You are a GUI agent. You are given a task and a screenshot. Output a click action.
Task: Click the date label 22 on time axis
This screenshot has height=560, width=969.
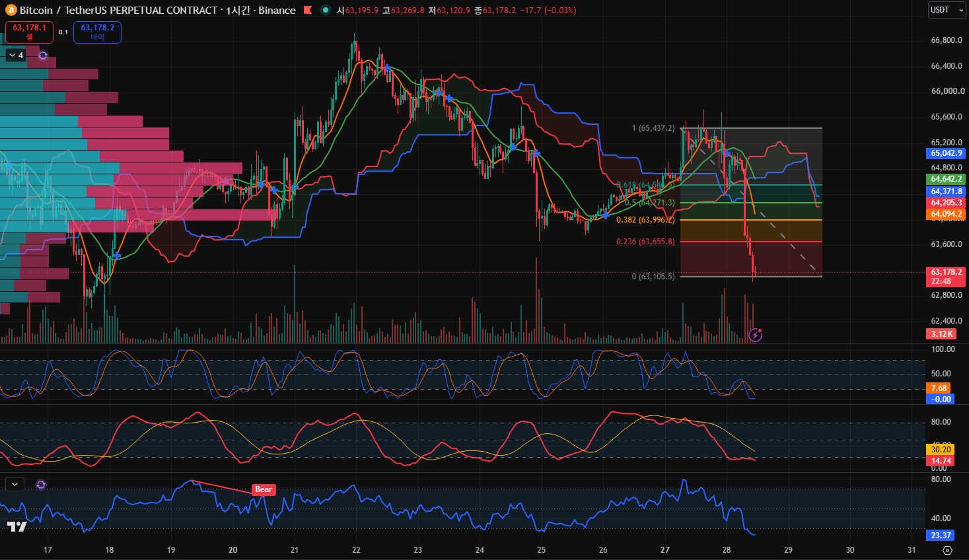click(356, 549)
